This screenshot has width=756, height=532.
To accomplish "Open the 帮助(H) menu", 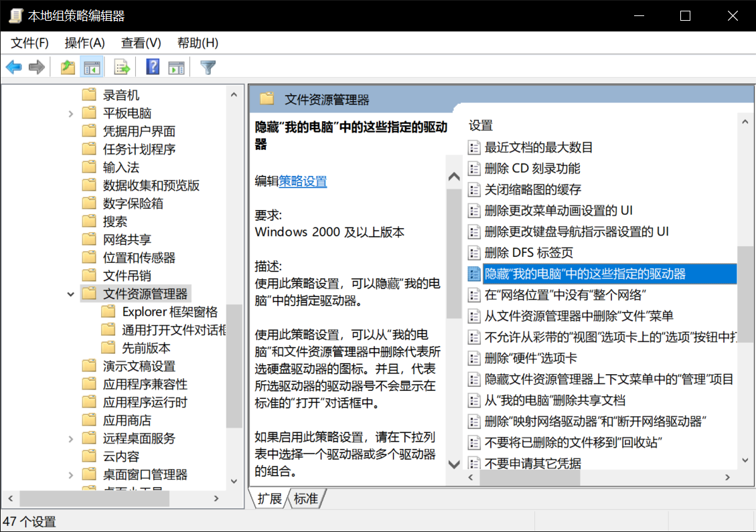I will point(198,43).
